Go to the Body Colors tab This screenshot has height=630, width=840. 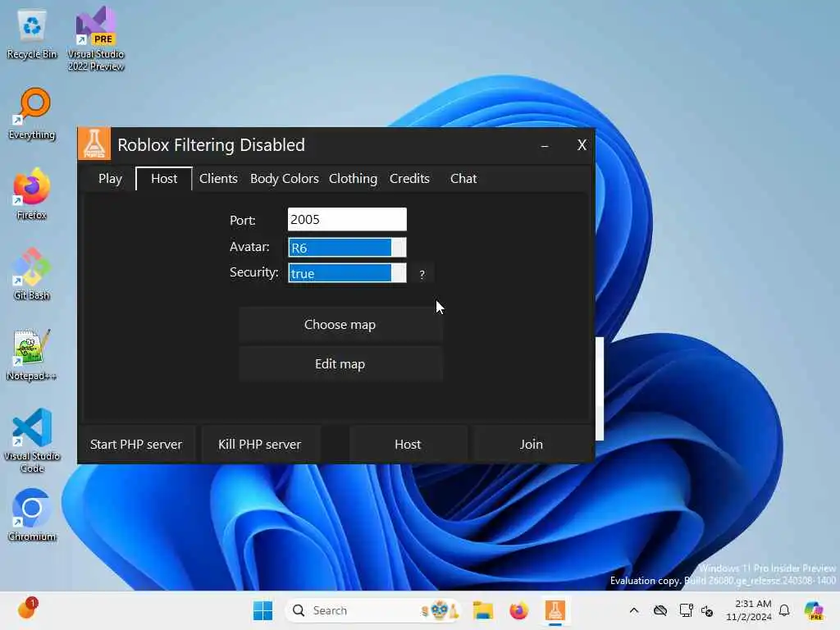(285, 178)
